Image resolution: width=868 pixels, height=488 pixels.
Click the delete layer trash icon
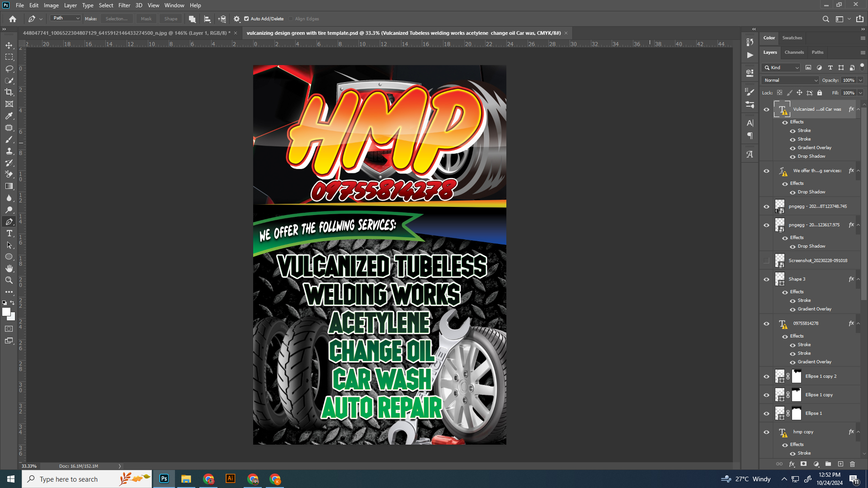[852, 464]
